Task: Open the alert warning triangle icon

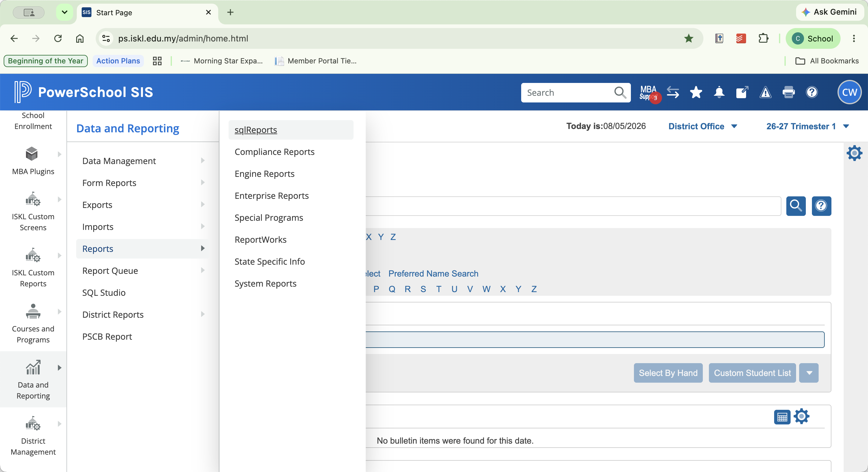Action: [765, 92]
